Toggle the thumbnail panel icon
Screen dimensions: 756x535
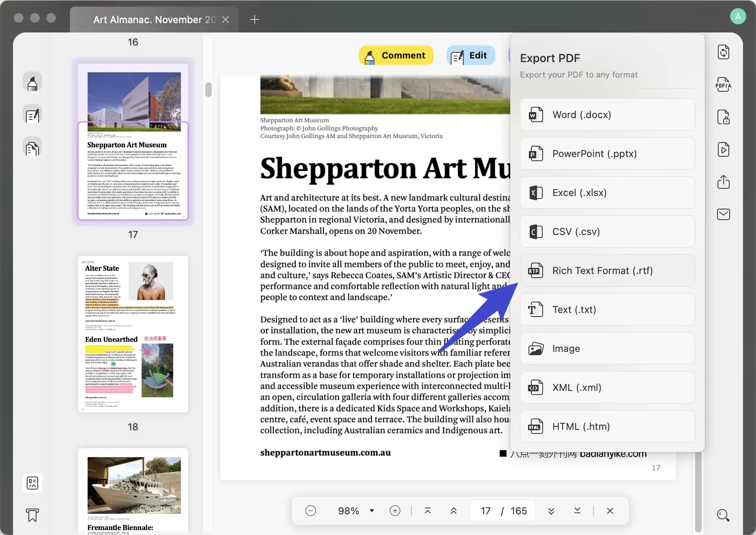pos(32,483)
